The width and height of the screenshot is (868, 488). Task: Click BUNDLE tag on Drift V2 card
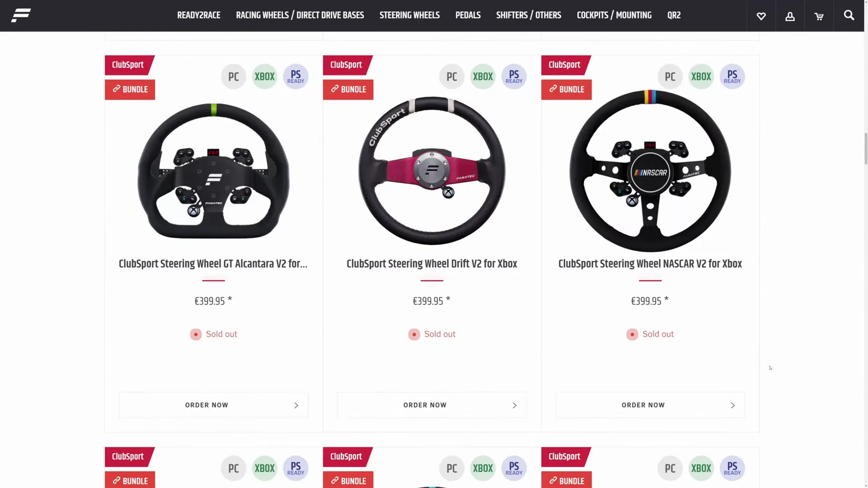(x=348, y=89)
